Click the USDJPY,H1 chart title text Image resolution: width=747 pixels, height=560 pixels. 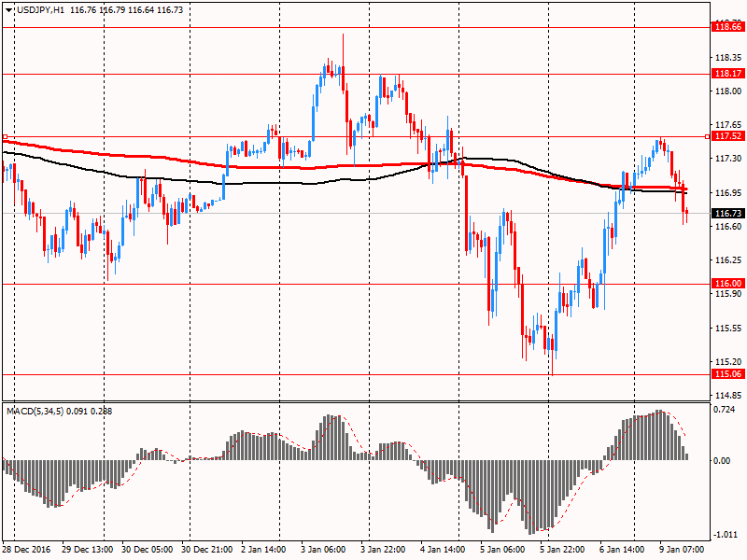point(40,10)
